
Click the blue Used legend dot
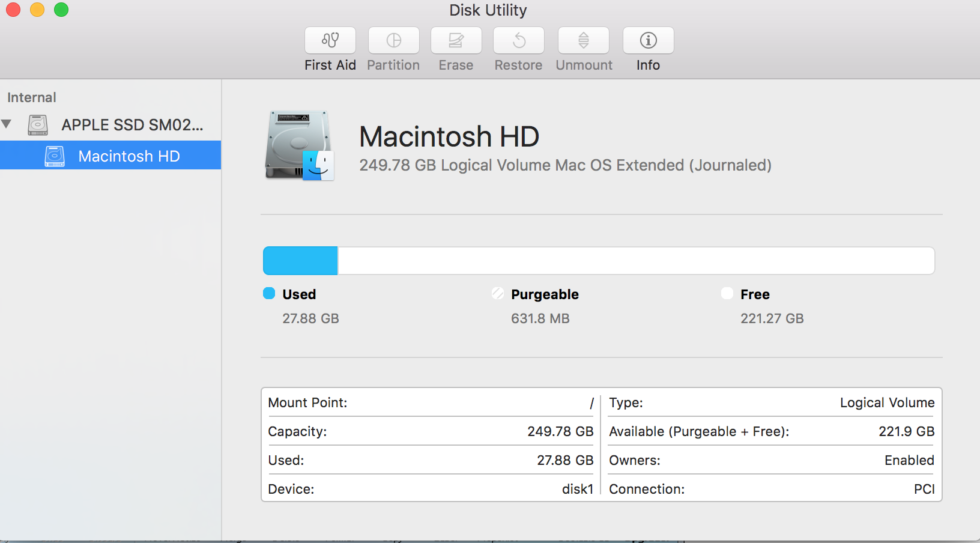click(x=269, y=293)
